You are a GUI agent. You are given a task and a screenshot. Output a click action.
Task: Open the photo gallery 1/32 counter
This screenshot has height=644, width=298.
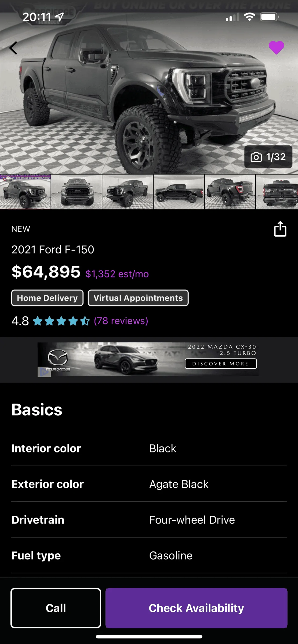268,157
